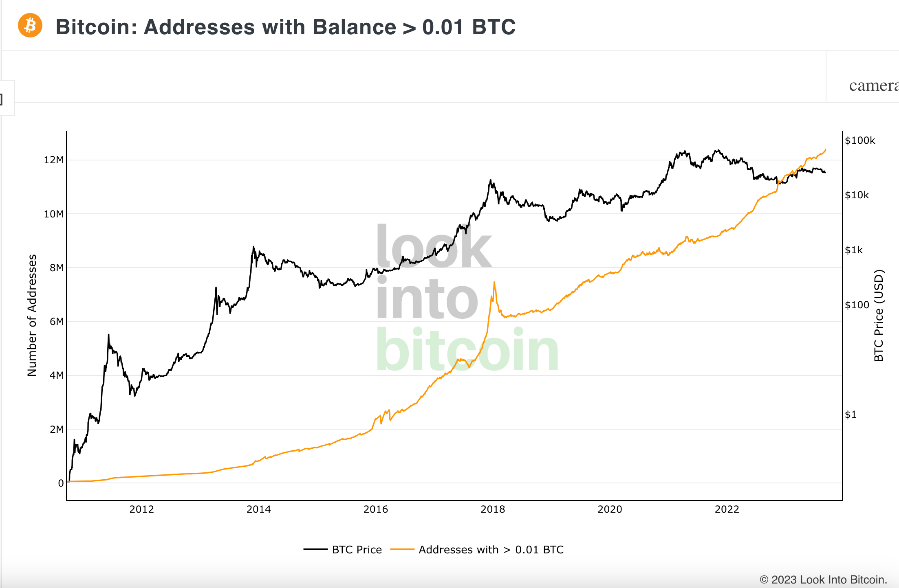The width and height of the screenshot is (899, 588).
Task: Click the 2018 x-axis tick label
Action: point(493,509)
